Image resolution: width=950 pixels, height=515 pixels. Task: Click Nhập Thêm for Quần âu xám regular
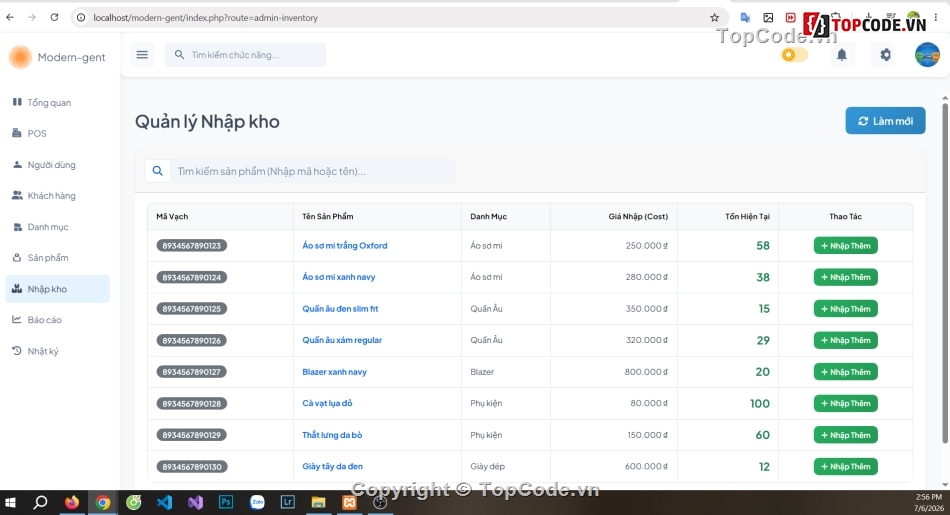(x=845, y=341)
